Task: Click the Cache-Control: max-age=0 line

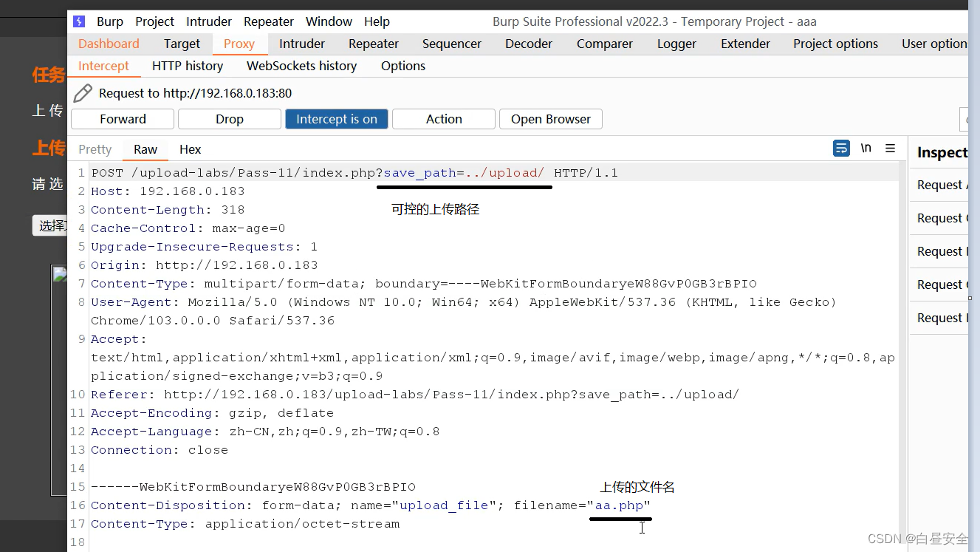Action: pos(188,228)
